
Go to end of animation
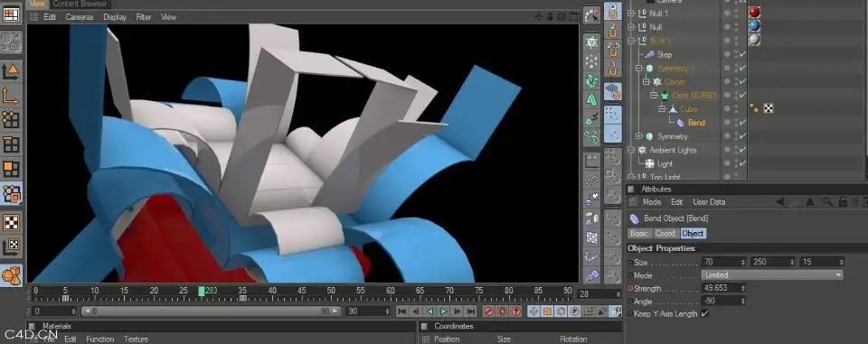470,311
